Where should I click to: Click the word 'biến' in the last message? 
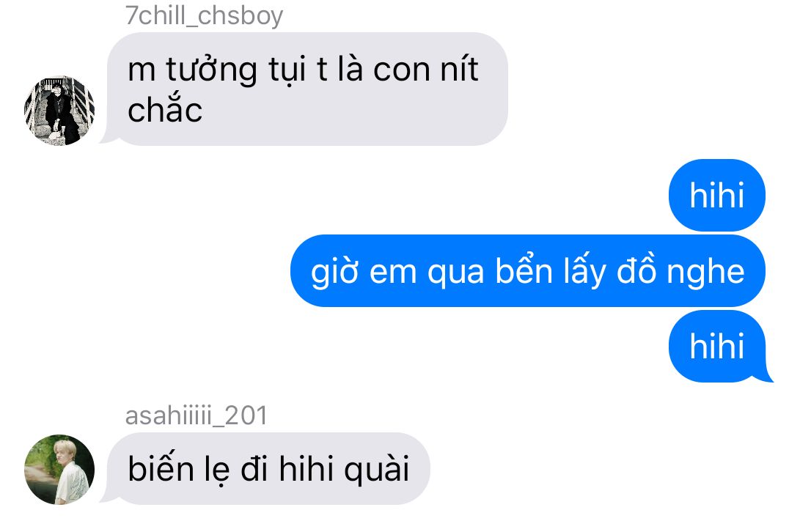click(161, 469)
